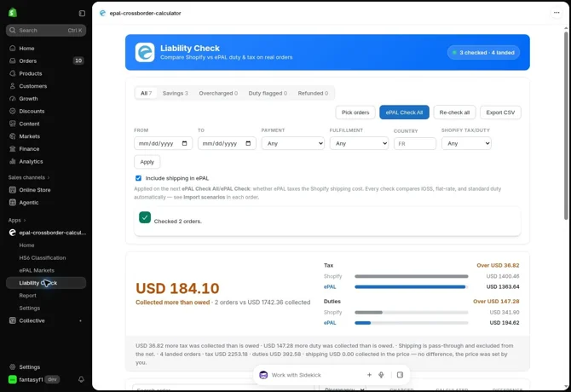
Task: Click the microphone icon in the Sidekick bar
Action: [381, 375]
